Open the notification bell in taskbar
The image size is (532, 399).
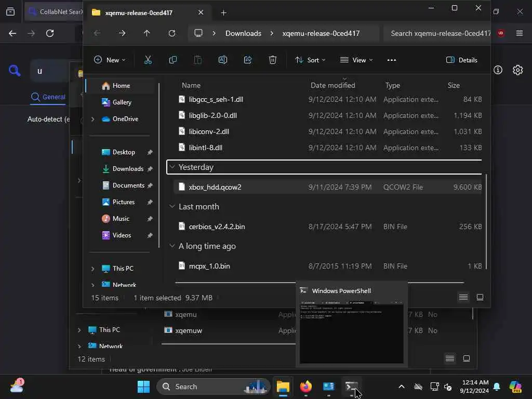497,387
